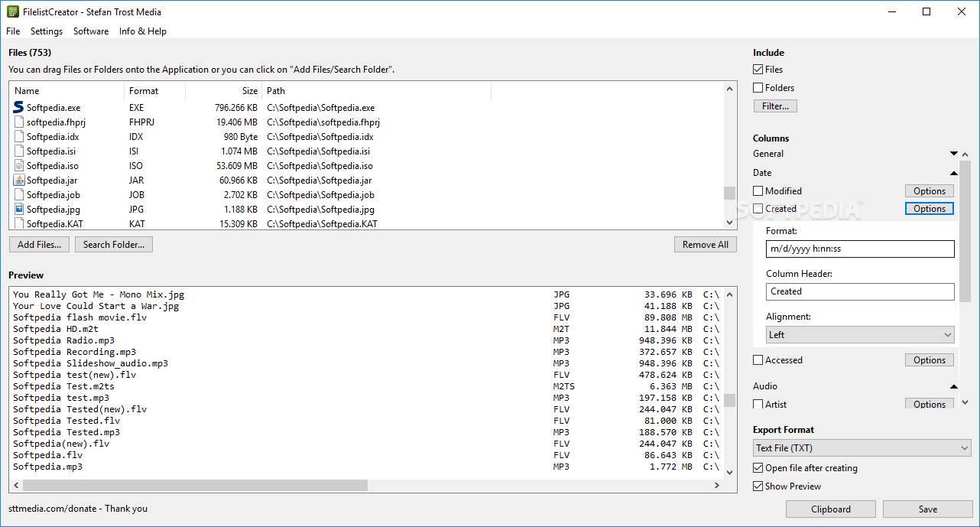Screen dimensions: 980x527
Task: Click the Search Folder... button
Action: click(x=114, y=245)
